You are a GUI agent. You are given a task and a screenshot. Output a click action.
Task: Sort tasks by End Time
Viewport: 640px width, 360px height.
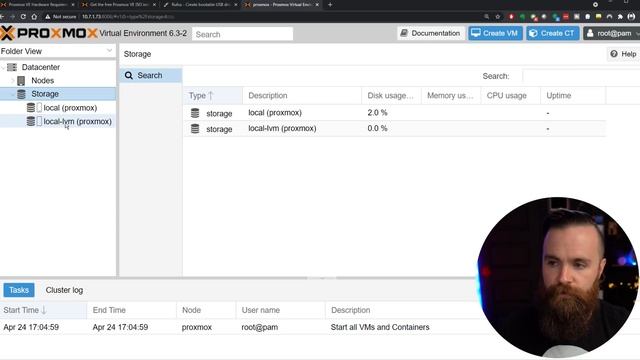(x=131, y=310)
